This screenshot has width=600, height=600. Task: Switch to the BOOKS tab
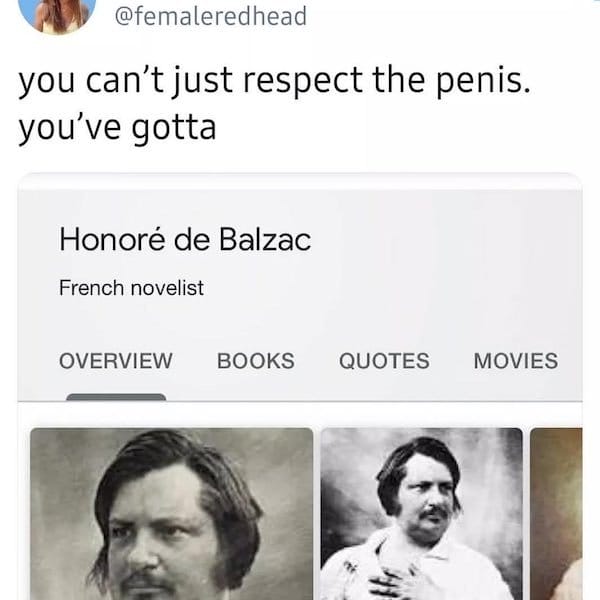(256, 360)
